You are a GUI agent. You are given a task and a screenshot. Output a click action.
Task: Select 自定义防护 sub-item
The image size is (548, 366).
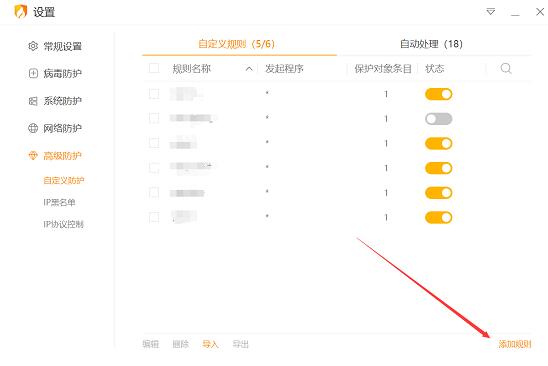click(x=64, y=180)
